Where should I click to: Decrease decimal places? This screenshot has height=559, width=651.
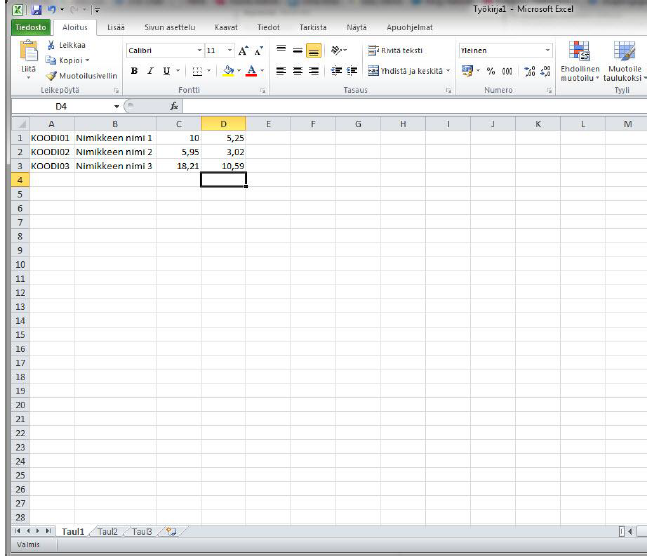(545, 71)
